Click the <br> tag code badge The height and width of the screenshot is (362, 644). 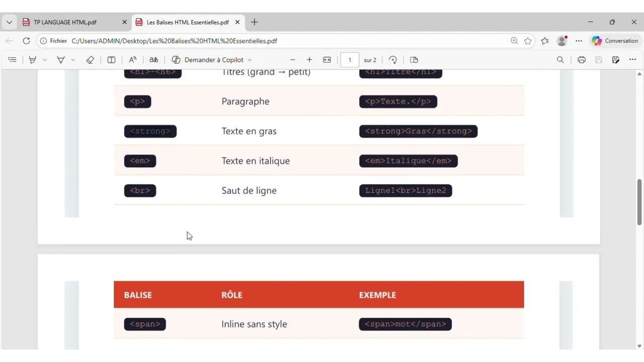tap(140, 190)
